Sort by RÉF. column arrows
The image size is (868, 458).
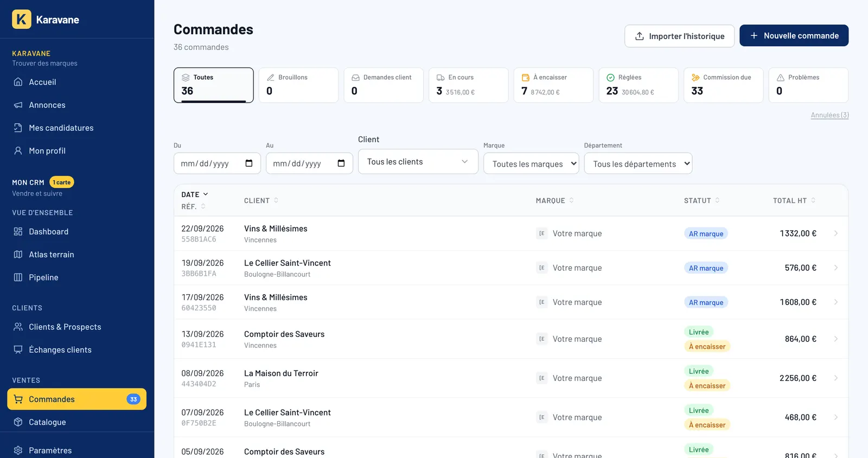203,206
